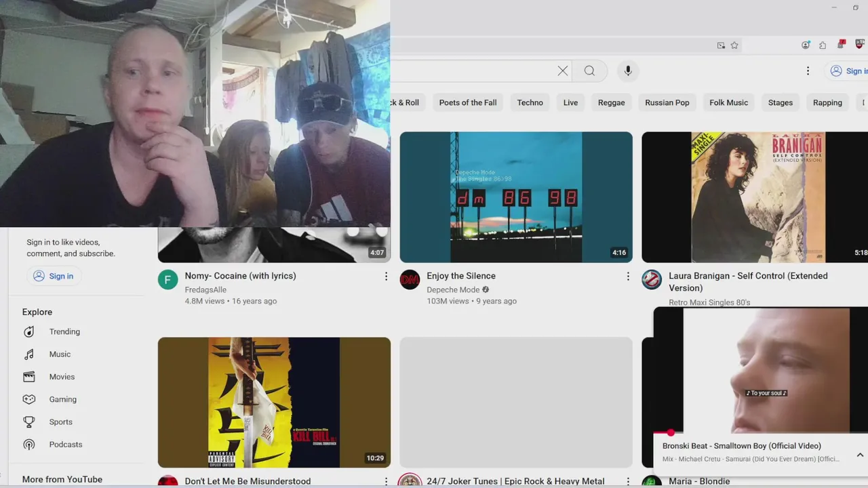The width and height of the screenshot is (868, 488).
Task: Click the 4.8M views • 16 years ago text
Action: tap(231, 301)
